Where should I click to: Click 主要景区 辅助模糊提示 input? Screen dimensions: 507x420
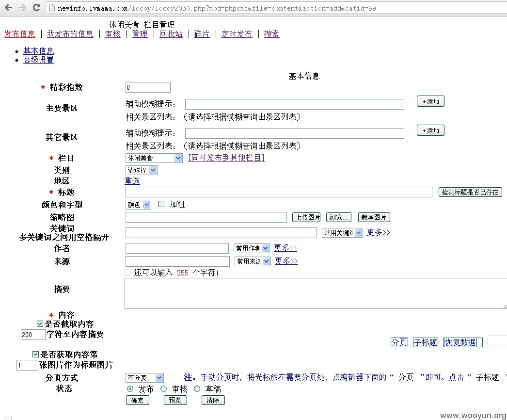[295, 104]
